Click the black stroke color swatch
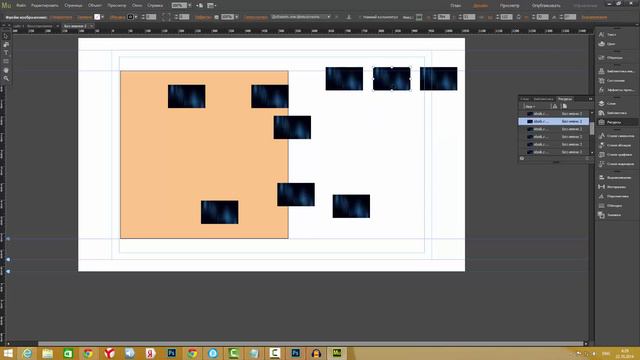The height and width of the screenshot is (360, 640). click(x=131, y=17)
